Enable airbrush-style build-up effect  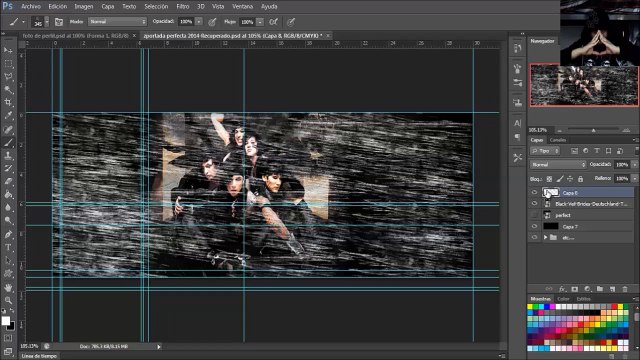(x=273, y=22)
